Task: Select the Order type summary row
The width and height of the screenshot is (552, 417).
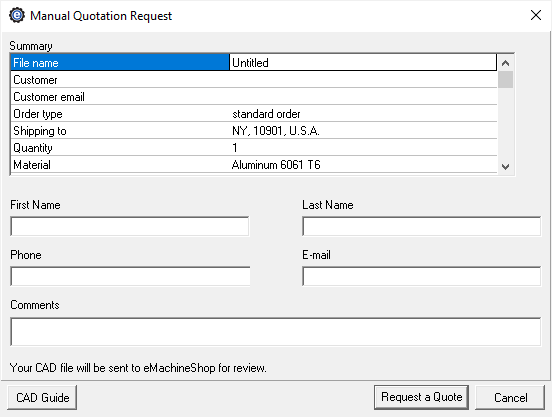Action: tap(254, 114)
